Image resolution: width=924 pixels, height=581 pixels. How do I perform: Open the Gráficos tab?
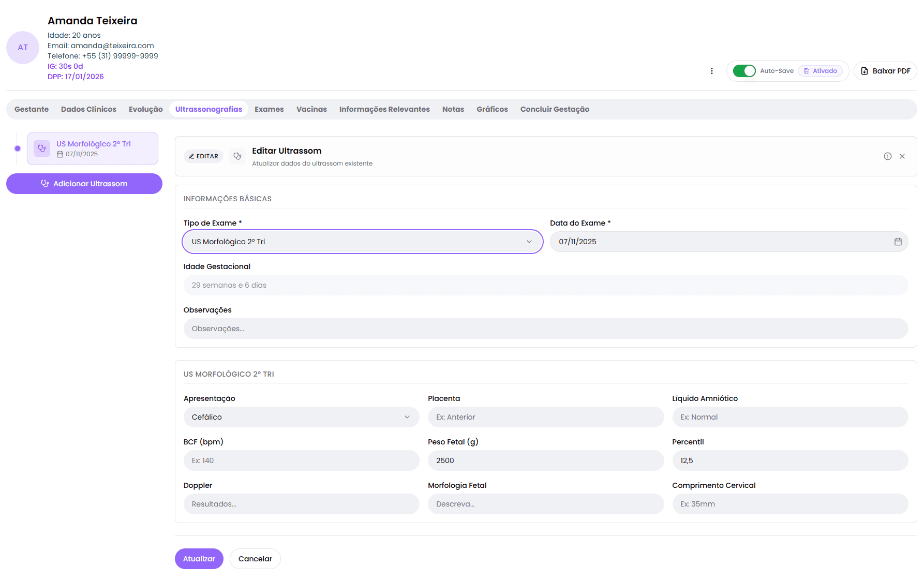pyautogui.click(x=492, y=109)
